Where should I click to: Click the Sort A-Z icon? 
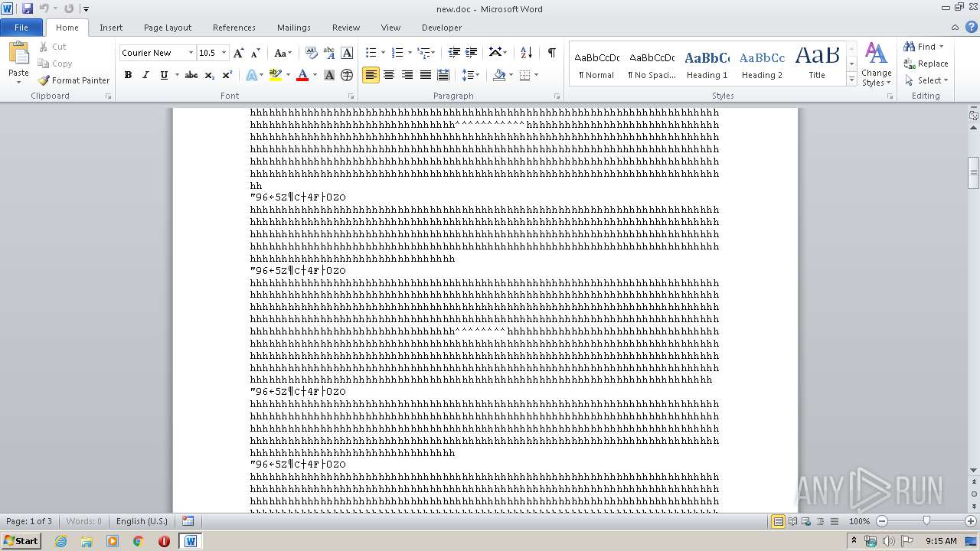(x=526, y=53)
